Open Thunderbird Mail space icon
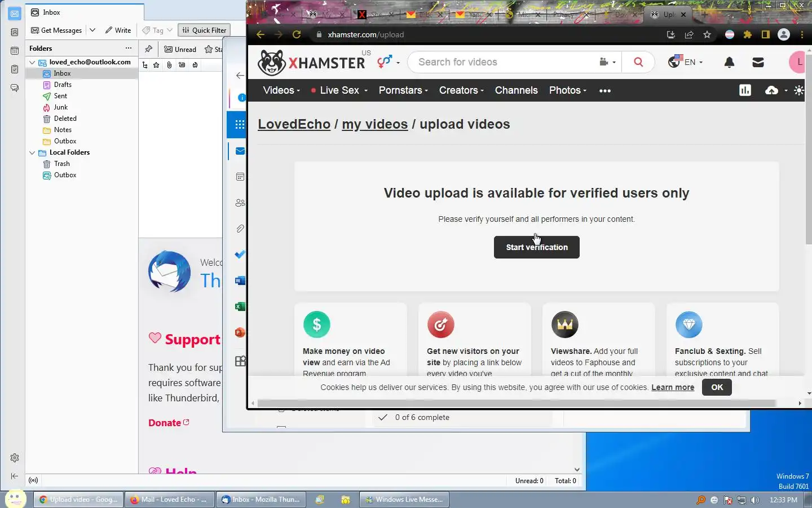Image resolution: width=812 pixels, height=508 pixels. (x=15, y=14)
